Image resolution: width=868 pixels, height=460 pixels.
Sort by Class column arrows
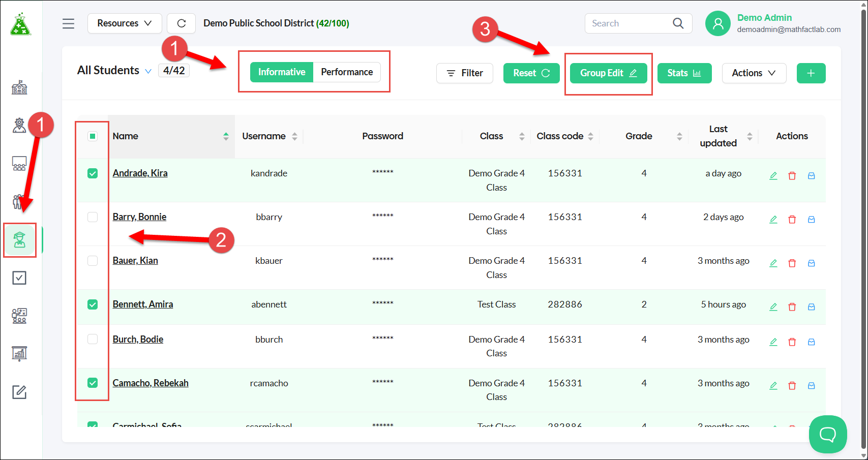pos(522,136)
